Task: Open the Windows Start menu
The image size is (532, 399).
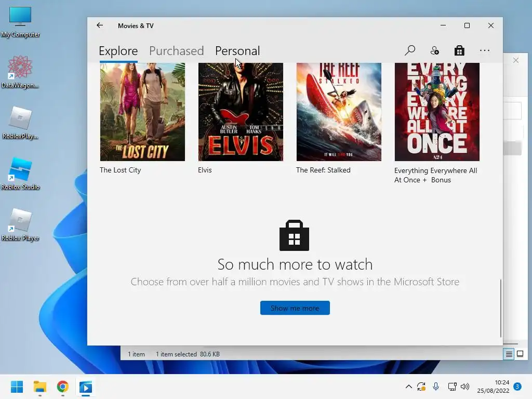Action: [17, 387]
